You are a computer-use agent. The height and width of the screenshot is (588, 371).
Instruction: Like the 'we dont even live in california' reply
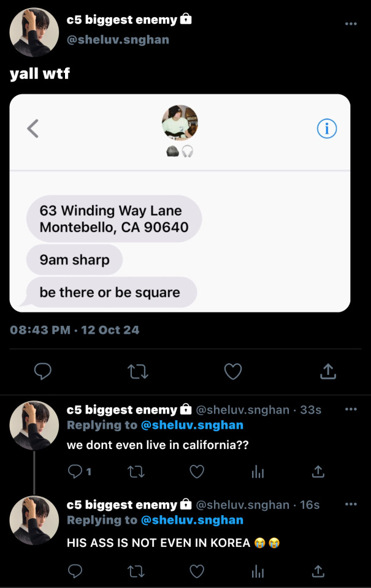197,472
